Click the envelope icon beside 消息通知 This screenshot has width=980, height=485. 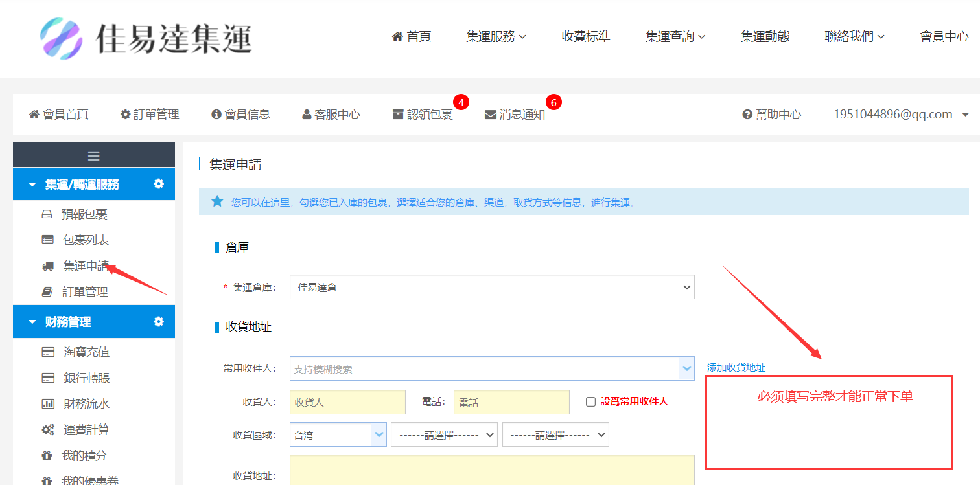(x=491, y=115)
